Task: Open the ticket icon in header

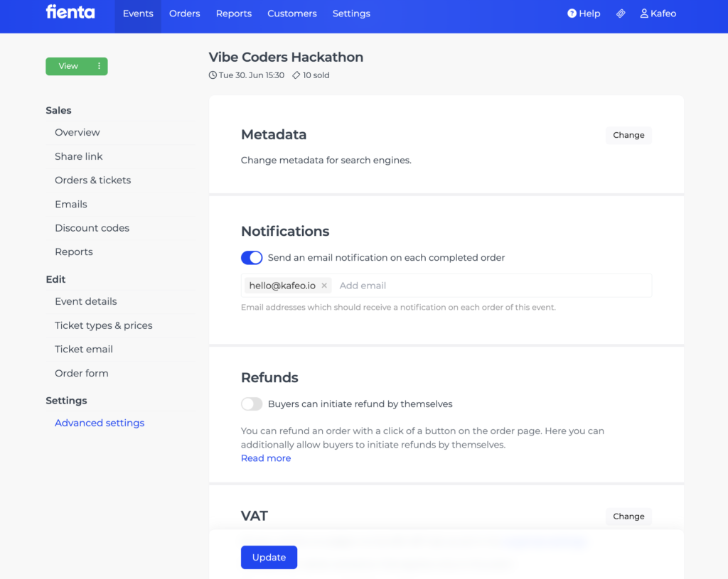Action: click(x=620, y=13)
